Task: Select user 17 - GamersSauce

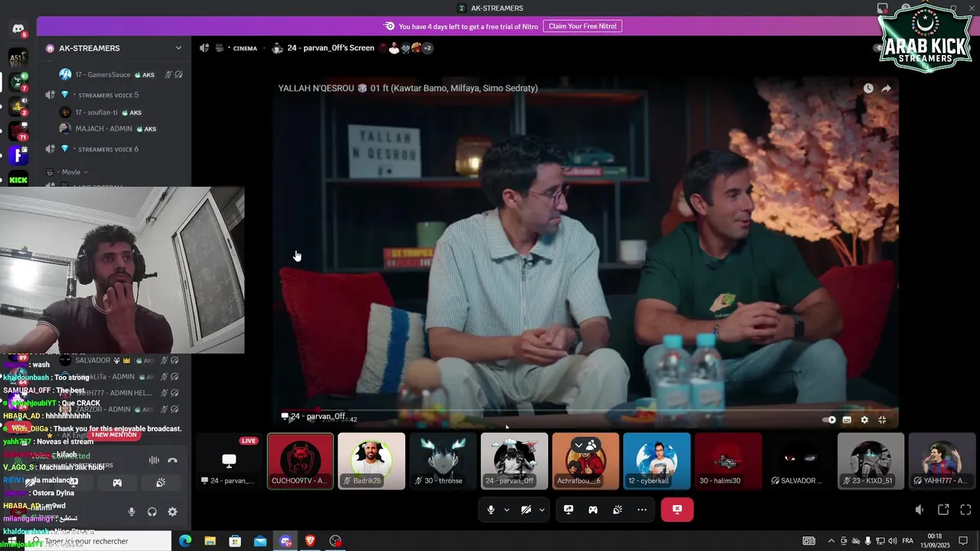Action: pos(103,75)
